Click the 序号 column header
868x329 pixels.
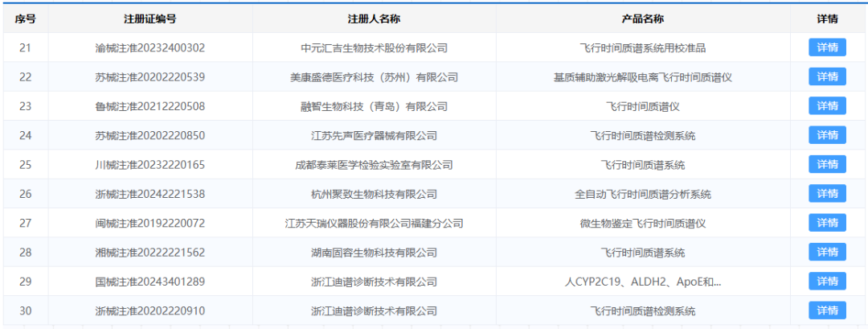[25, 19]
